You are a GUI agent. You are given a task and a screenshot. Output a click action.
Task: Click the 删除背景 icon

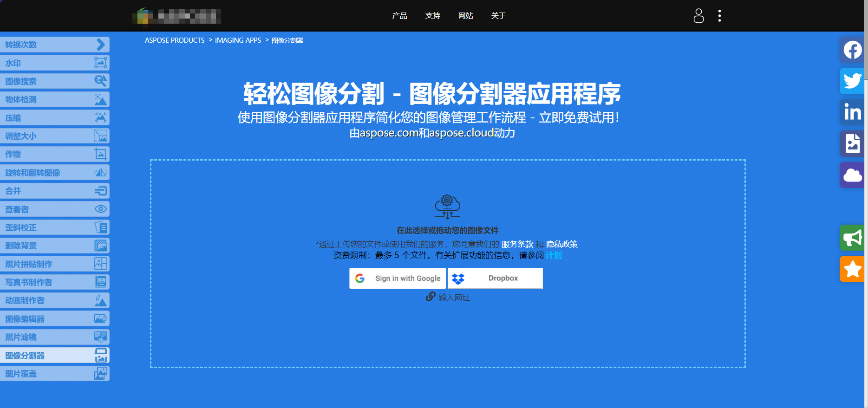[101, 246]
